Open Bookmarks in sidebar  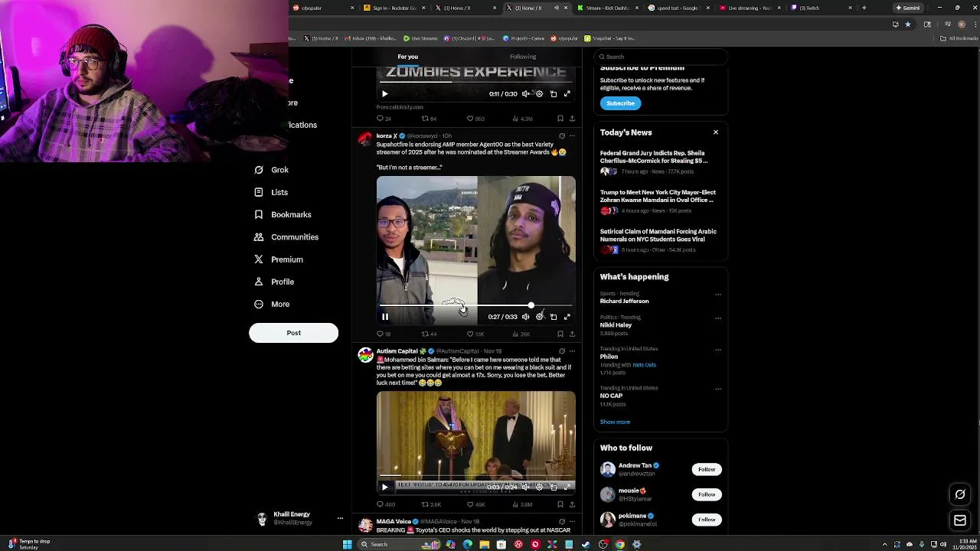[283, 214]
